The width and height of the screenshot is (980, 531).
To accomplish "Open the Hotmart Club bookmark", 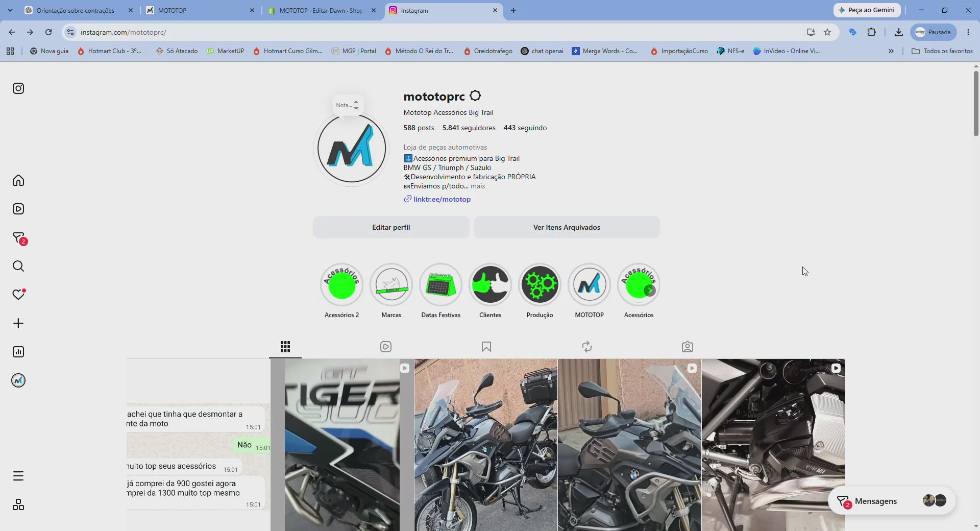I will click(110, 51).
